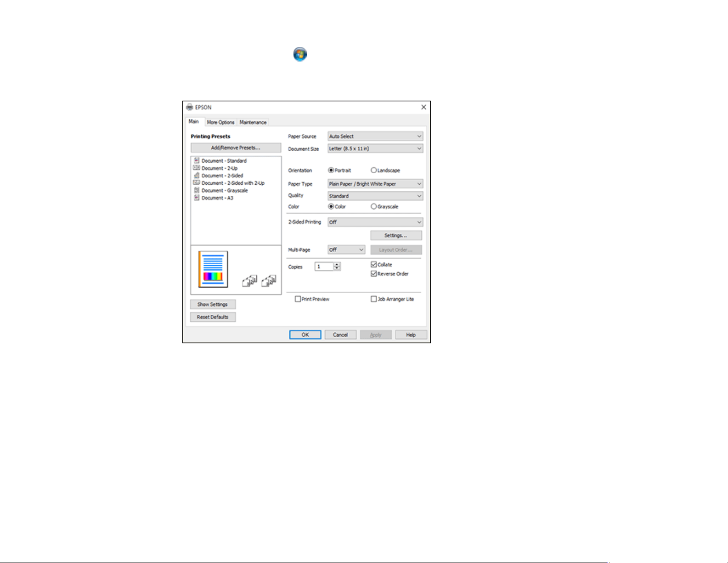Select the Document - 2-Sided preset icon
This screenshot has height=563, width=728.
click(197, 175)
